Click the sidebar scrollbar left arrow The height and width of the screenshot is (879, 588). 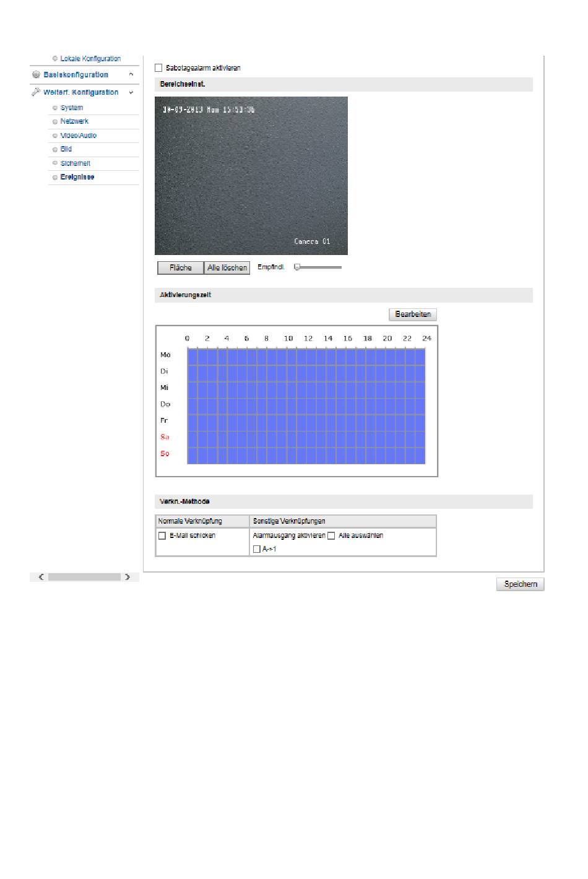(41, 577)
